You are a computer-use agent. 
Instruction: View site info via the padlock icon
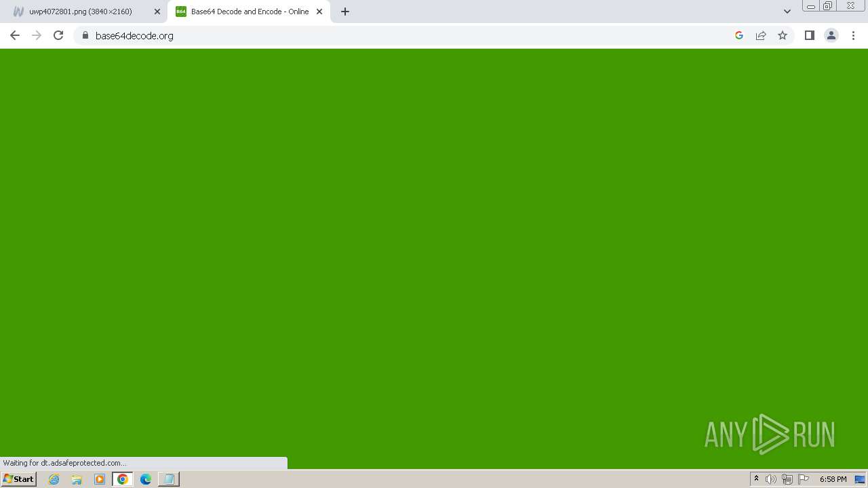point(85,35)
